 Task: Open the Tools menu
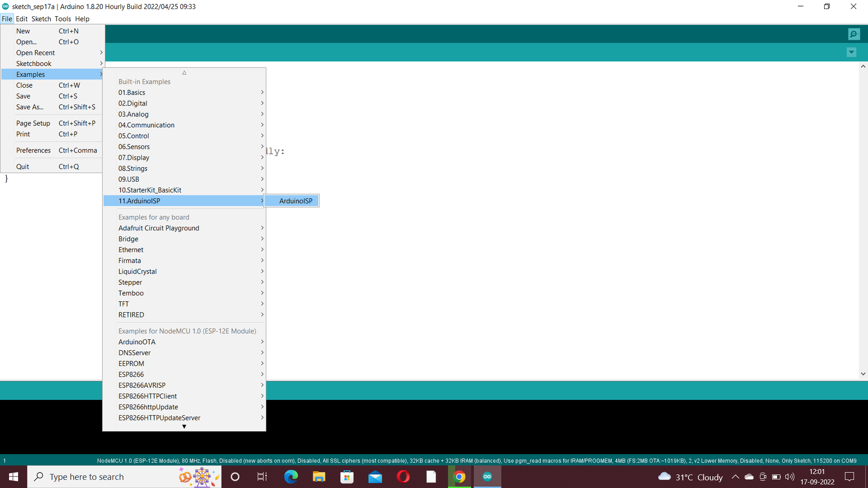62,19
